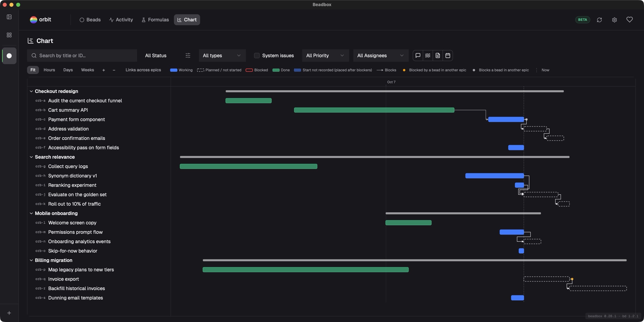The height and width of the screenshot is (322, 644).
Task: Switch timeline scale to Weeks
Action: 87,70
